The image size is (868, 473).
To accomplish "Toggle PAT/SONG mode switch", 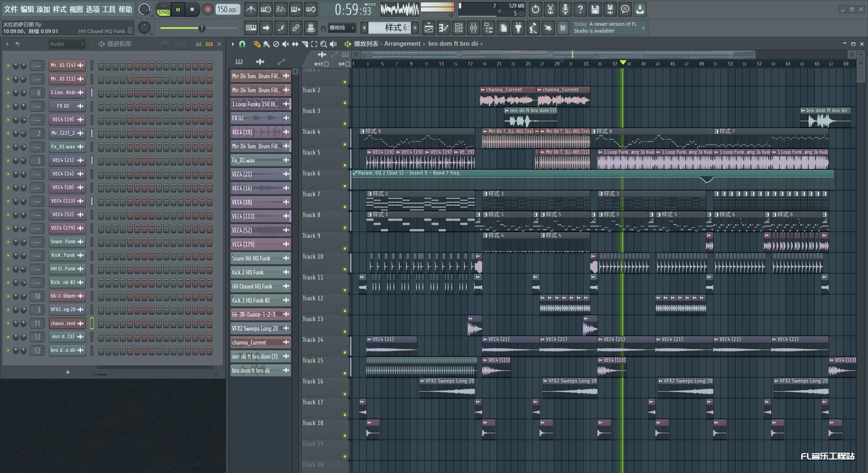I will coord(163,9).
